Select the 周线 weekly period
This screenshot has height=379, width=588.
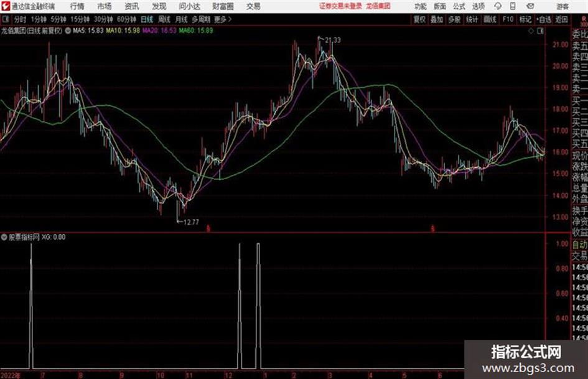click(164, 19)
